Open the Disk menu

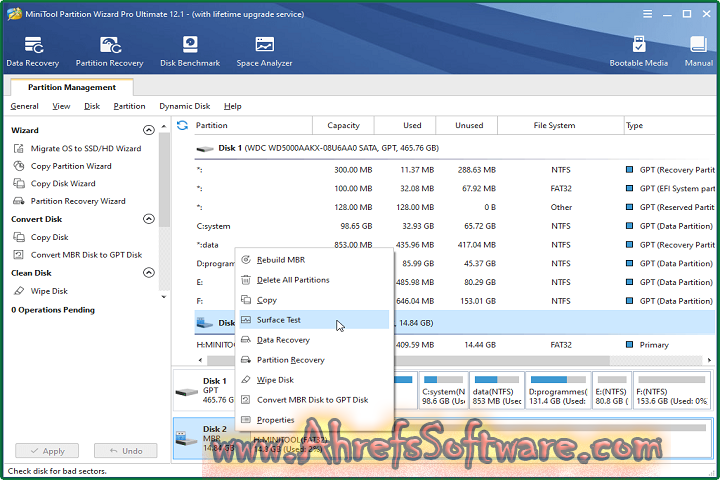[92, 106]
